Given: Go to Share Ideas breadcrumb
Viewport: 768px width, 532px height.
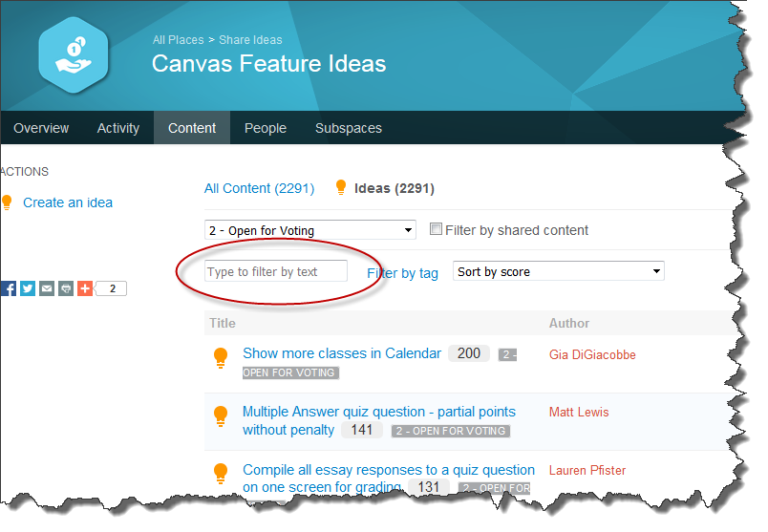Looking at the screenshot, I should 250,40.
